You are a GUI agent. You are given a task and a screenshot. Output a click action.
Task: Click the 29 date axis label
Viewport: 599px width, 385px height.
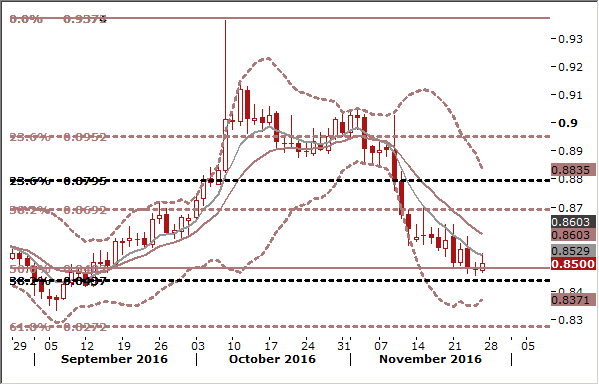[20, 346]
